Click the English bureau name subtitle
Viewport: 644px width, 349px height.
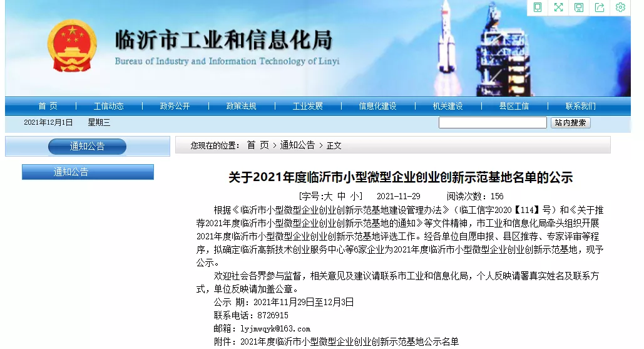click(227, 61)
